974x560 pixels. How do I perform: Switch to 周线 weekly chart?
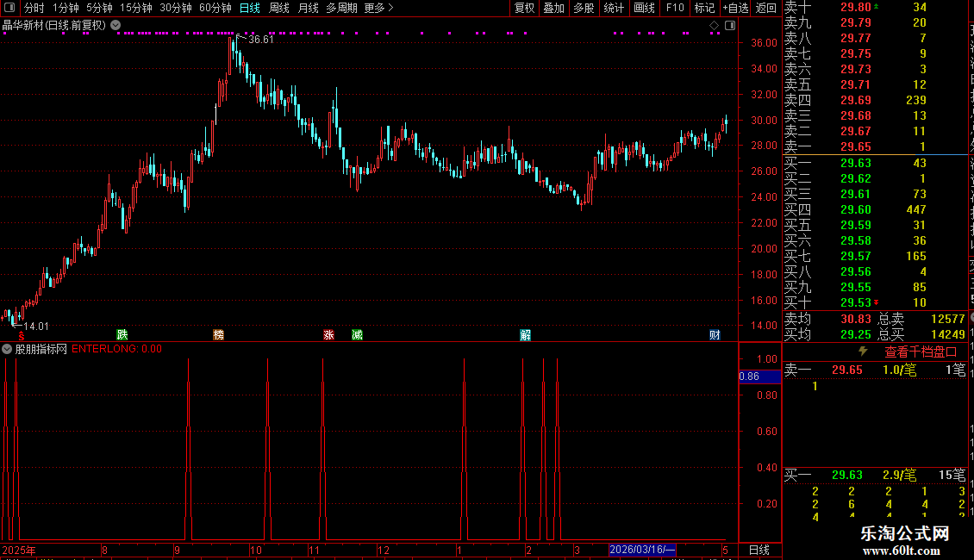point(279,8)
